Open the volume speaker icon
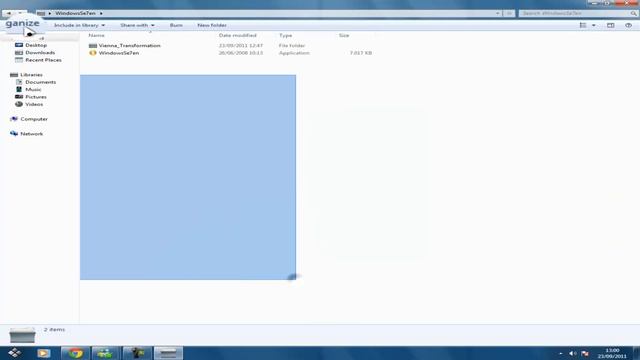This screenshot has height=360, width=640. 573,353
